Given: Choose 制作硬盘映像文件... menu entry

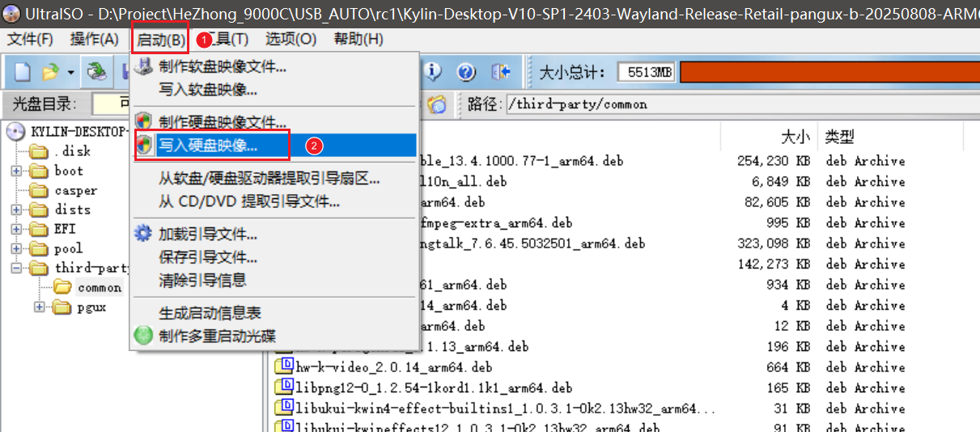Looking at the screenshot, I should click(274, 123).
